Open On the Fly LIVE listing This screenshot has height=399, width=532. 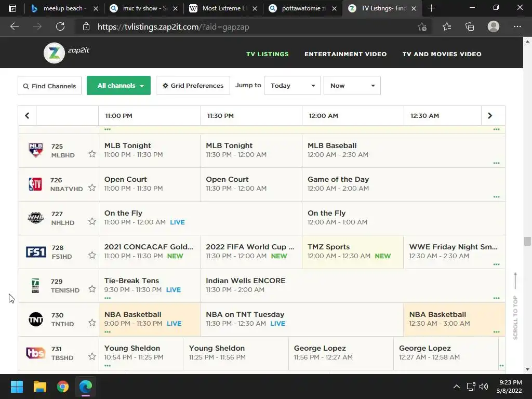[x=200, y=218]
